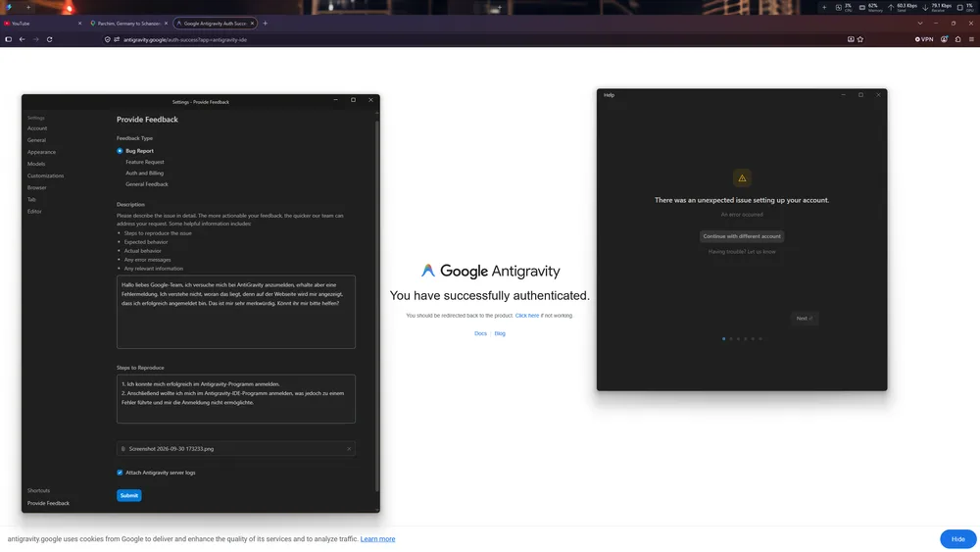
Task: Open the Blog link
Action: pyautogui.click(x=500, y=333)
